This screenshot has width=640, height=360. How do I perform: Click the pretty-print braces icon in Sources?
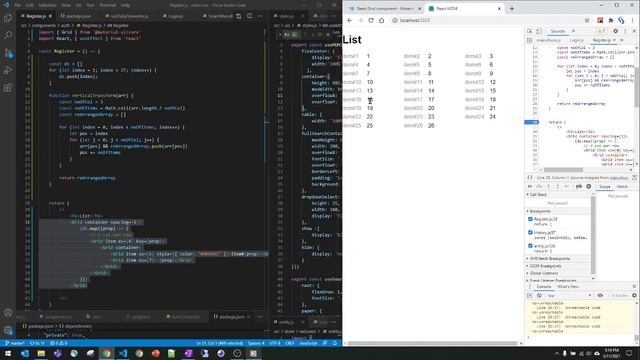(x=530, y=178)
